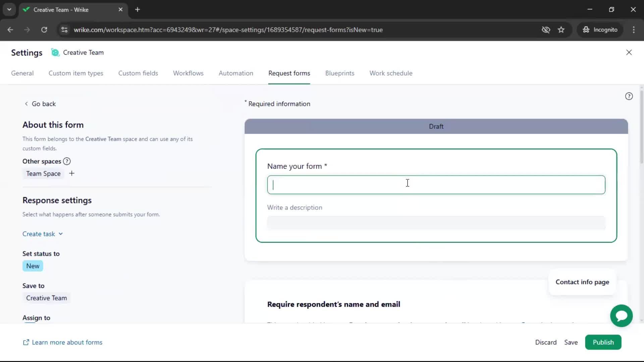The width and height of the screenshot is (644, 362).
Task: Publish the form
Action: pos(603,342)
